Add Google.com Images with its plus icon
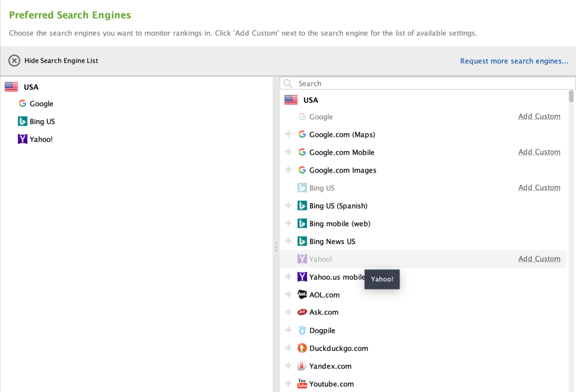This screenshot has height=392, width=576. (288, 170)
